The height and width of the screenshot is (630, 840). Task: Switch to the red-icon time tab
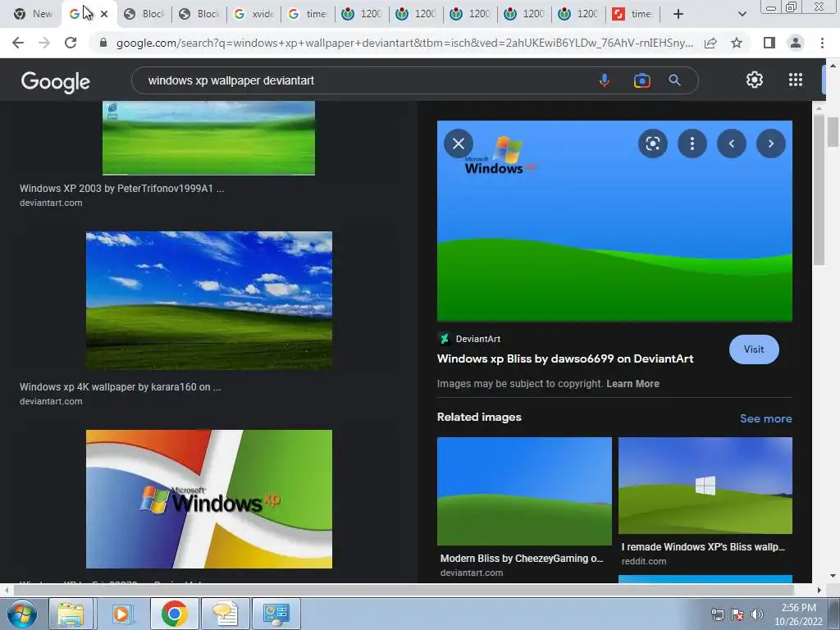click(x=632, y=14)
